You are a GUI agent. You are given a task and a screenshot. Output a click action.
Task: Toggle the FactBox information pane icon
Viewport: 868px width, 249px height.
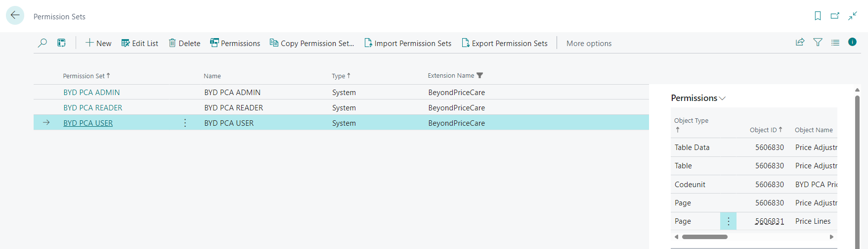(x=852, y=42)
